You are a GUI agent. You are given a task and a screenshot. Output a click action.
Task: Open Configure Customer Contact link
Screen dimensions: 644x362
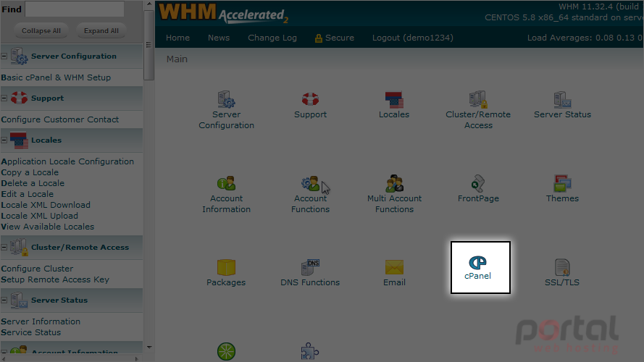60,119
